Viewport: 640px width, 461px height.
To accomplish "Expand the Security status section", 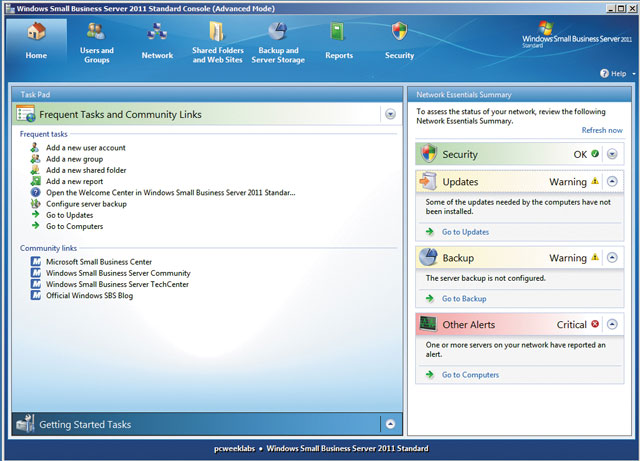I will (612, 154).
